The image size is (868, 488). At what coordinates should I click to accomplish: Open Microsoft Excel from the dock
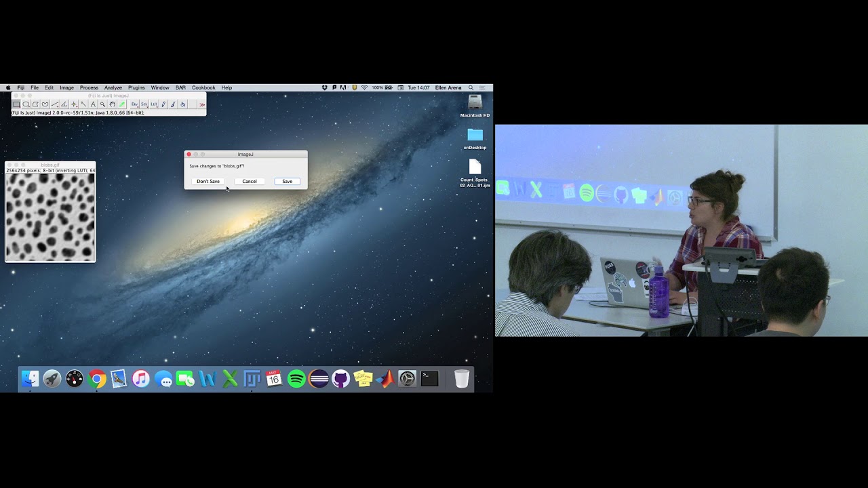click(230, 378)
